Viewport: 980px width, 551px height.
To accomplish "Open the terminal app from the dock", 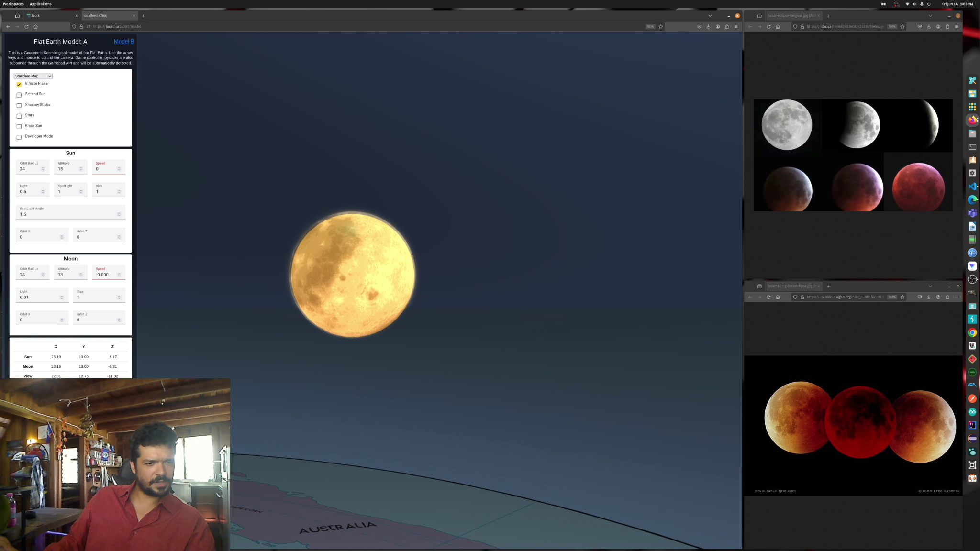I will coord(972,147).
